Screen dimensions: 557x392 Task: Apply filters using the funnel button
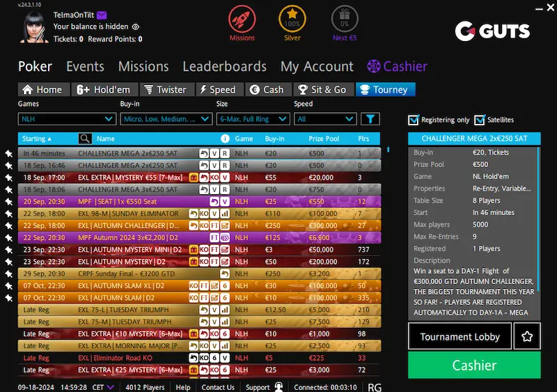(370, 119)
